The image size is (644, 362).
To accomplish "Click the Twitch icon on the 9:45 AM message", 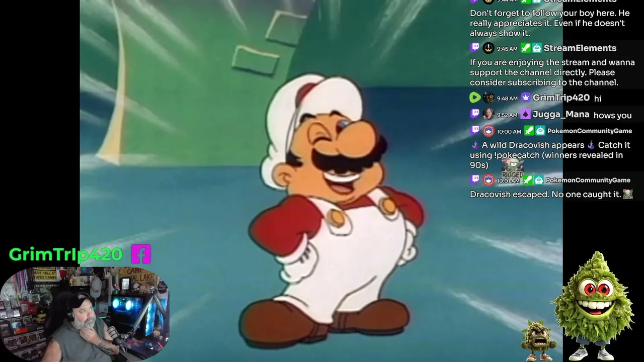I will (475, 48).
